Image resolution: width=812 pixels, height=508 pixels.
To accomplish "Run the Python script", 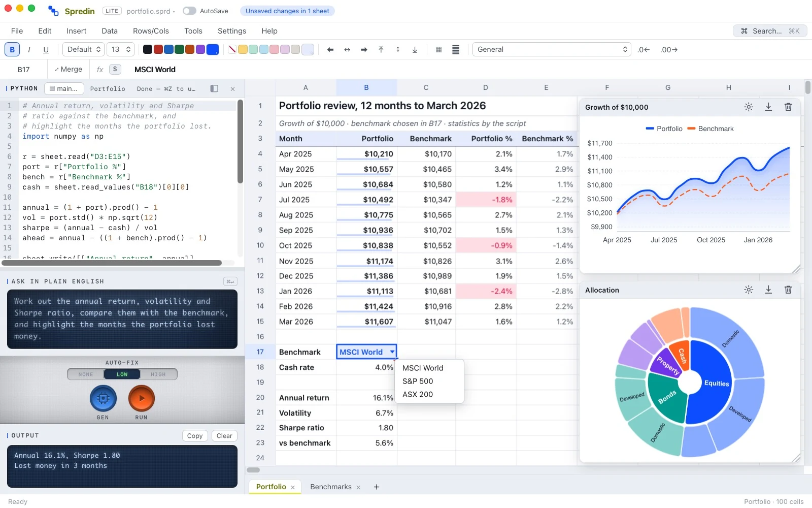I will [142, 398].
